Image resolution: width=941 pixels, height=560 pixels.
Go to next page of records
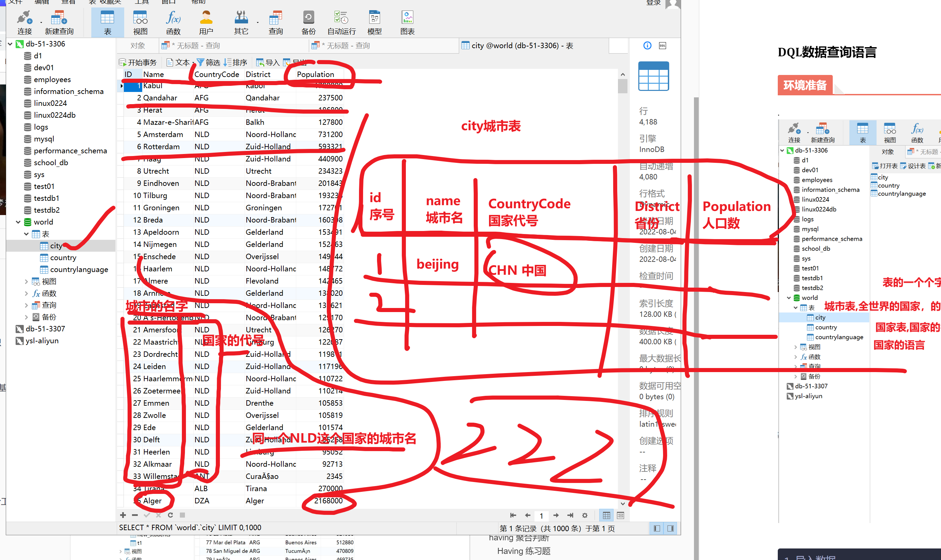click(556, 515)
